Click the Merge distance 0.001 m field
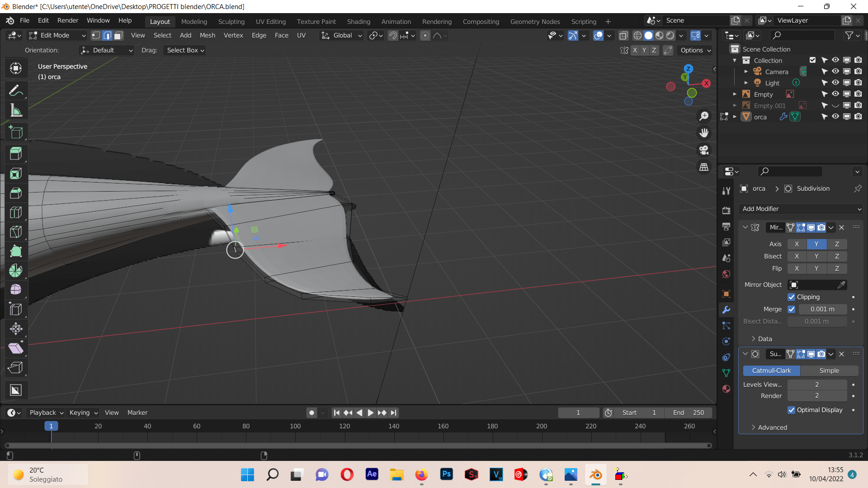This screenshot has height=488, width=868. [822, 309]
